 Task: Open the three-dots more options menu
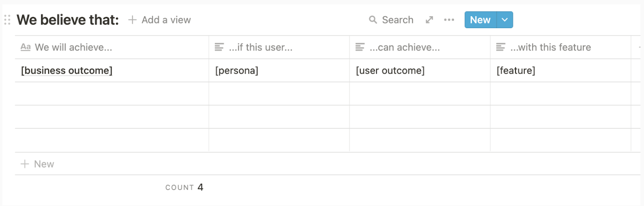[449, 20]
